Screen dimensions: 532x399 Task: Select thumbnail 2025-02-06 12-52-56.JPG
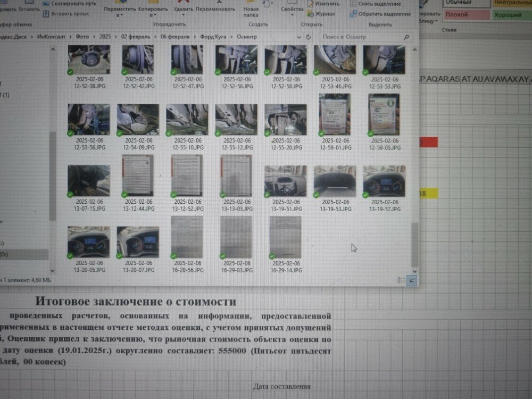pos(237,60)
